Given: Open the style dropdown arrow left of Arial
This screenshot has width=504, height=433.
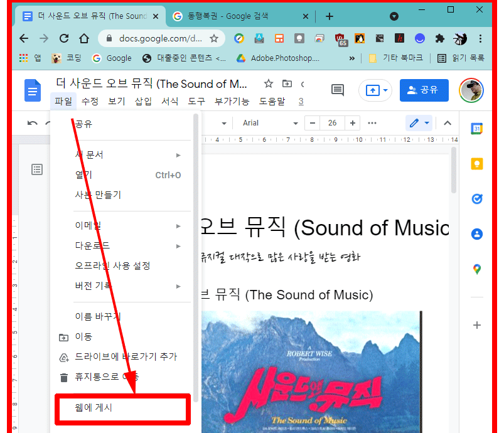Looking at the screenshot, I should pyautogui.click(x=224, y=123).
